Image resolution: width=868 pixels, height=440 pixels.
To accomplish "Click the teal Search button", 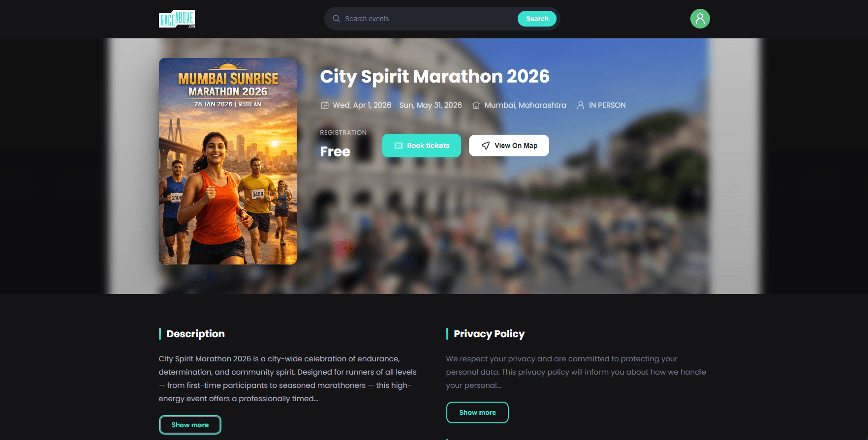I will (537, 19).
